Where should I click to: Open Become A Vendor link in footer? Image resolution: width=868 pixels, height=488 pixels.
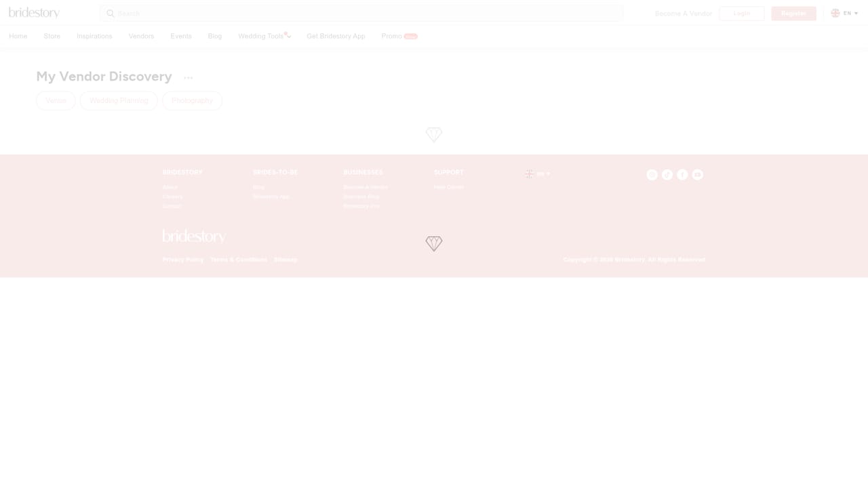[x=366, y=187]
